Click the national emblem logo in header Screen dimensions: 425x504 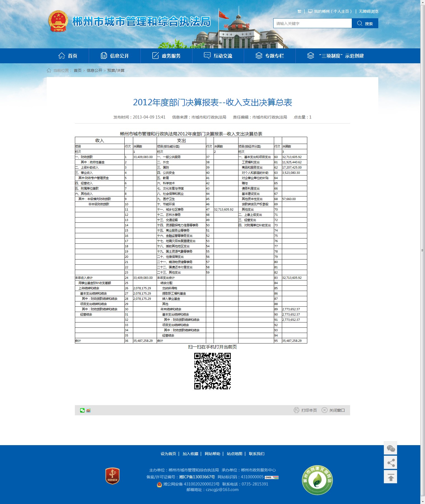click(58, 21)
